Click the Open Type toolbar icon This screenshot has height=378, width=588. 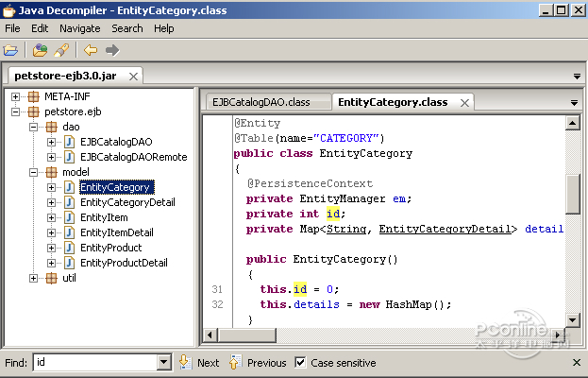40,50
